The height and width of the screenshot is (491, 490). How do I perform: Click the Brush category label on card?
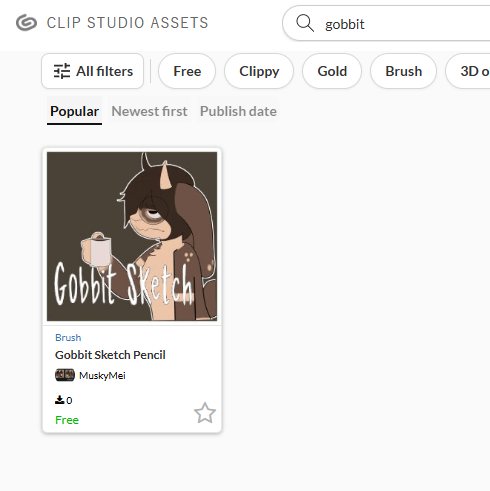68,337
